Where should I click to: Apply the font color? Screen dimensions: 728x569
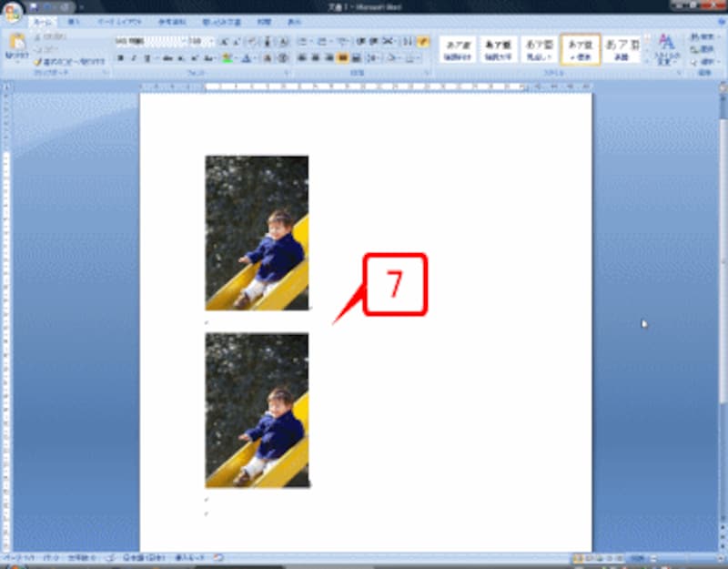tap(247, 58)
